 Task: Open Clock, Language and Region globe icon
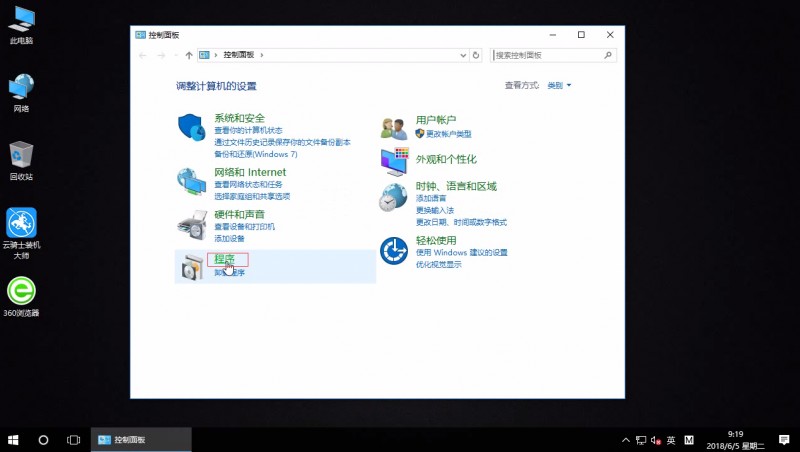pyautogui.click(x=393, y=197)
